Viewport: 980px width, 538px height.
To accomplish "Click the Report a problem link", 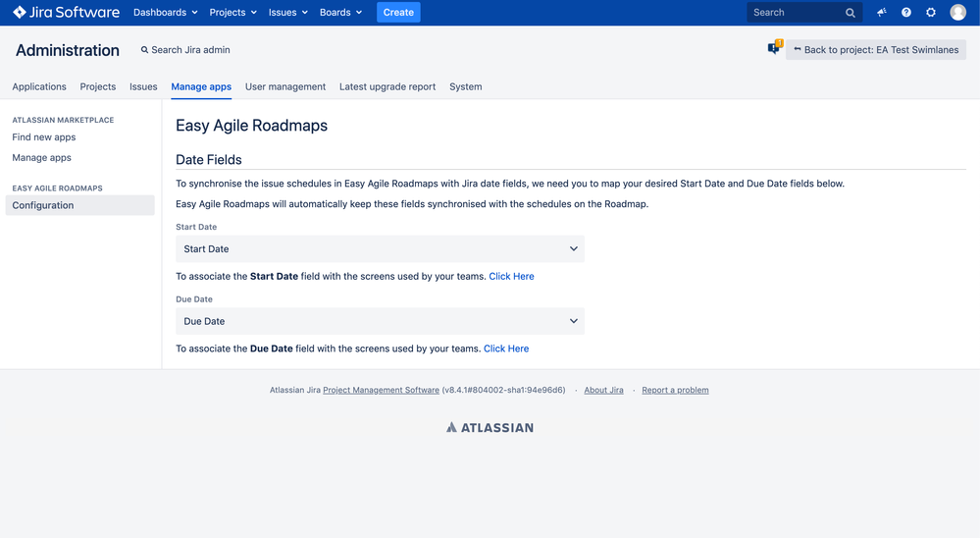I will point(675,391).
